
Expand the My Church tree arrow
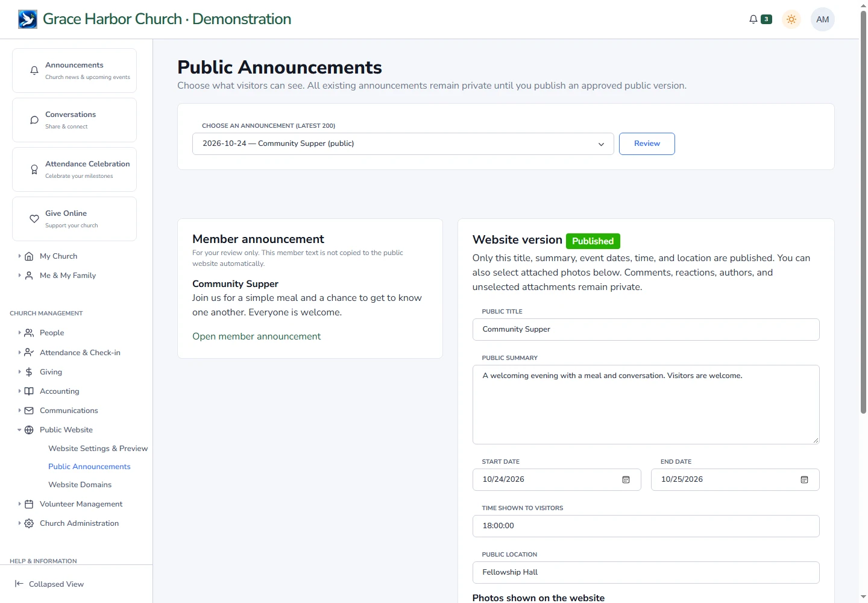coord(19,256)
